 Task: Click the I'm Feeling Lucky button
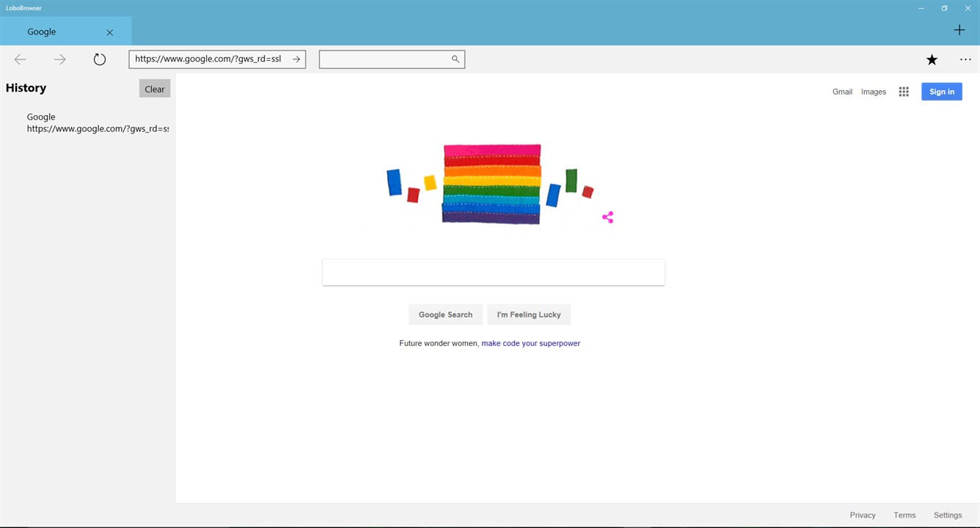tap(529, 315)
